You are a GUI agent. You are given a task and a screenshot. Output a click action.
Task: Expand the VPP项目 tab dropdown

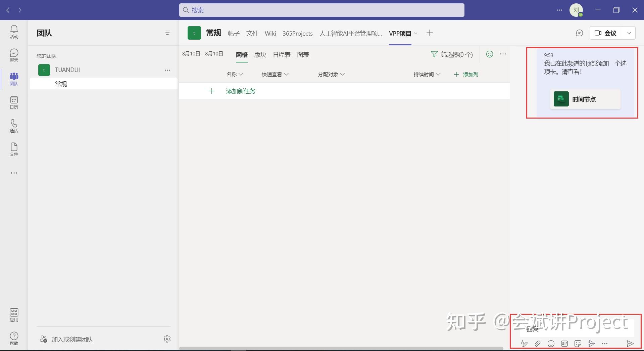(416, 33)
